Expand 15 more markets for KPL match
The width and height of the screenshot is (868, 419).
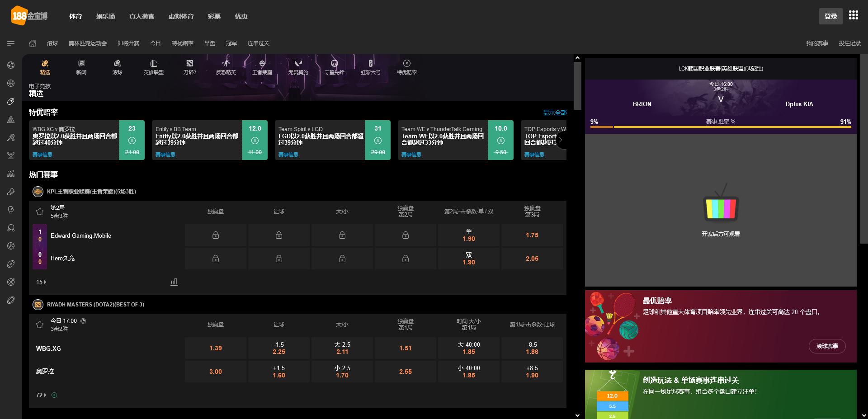coord(41,282)
